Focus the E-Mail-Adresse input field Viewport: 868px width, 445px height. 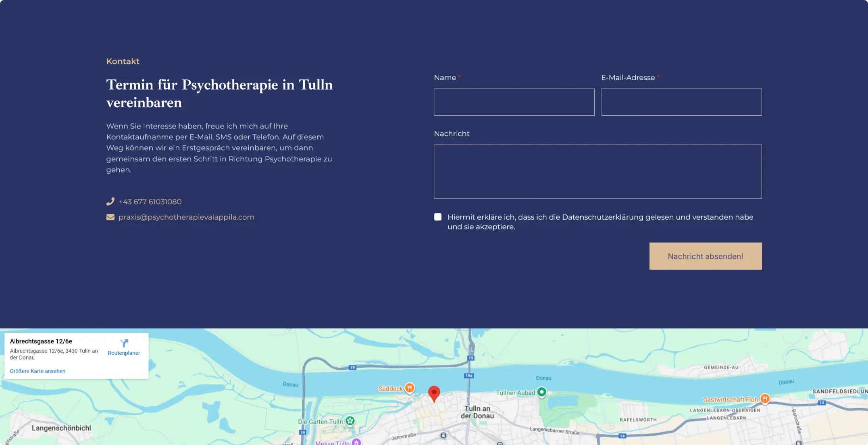point(681,102)
